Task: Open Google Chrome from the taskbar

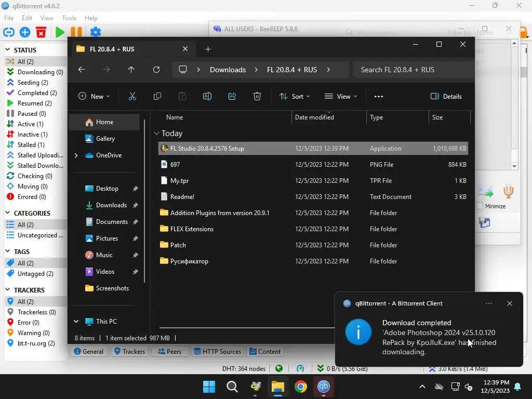Action: (301, 387)
